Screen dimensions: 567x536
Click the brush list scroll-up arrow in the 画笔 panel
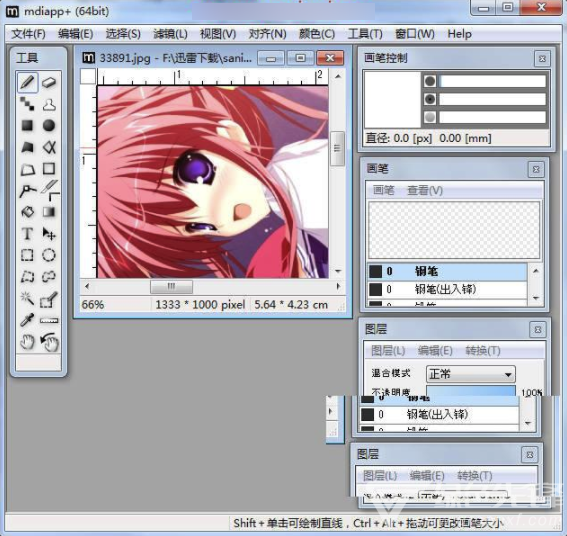[x=536, y=271]
